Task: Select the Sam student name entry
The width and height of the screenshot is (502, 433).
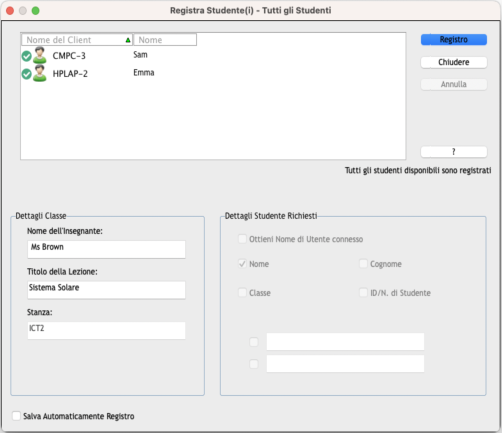Action: point(140,55)
